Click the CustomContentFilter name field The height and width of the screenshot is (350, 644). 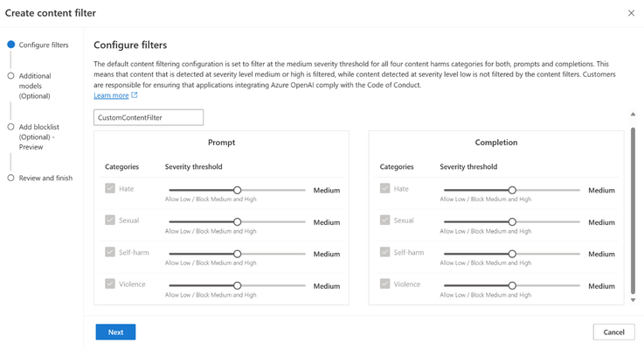149,117
